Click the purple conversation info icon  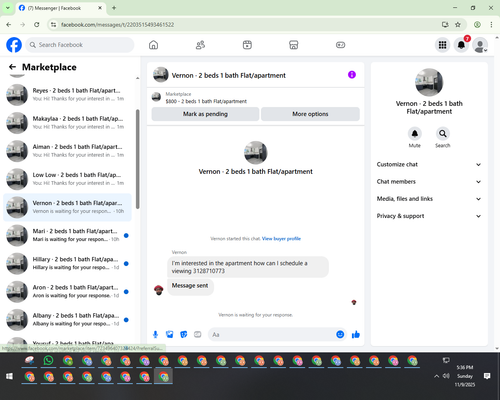click(x=352, y=75)
